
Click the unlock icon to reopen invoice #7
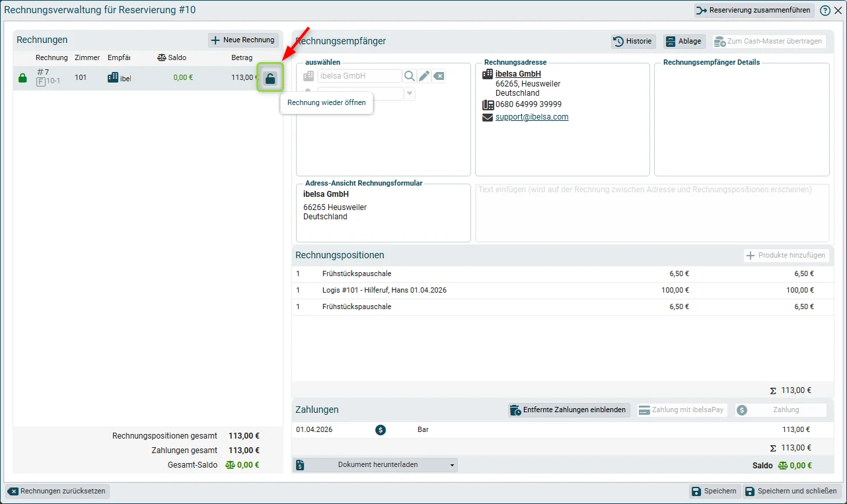point(270,79)
